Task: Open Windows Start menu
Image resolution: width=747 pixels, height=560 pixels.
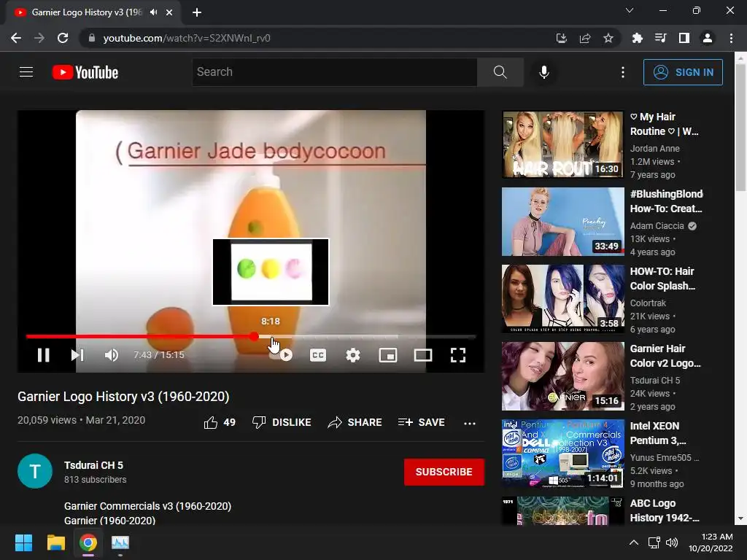Action: point(23,542)
